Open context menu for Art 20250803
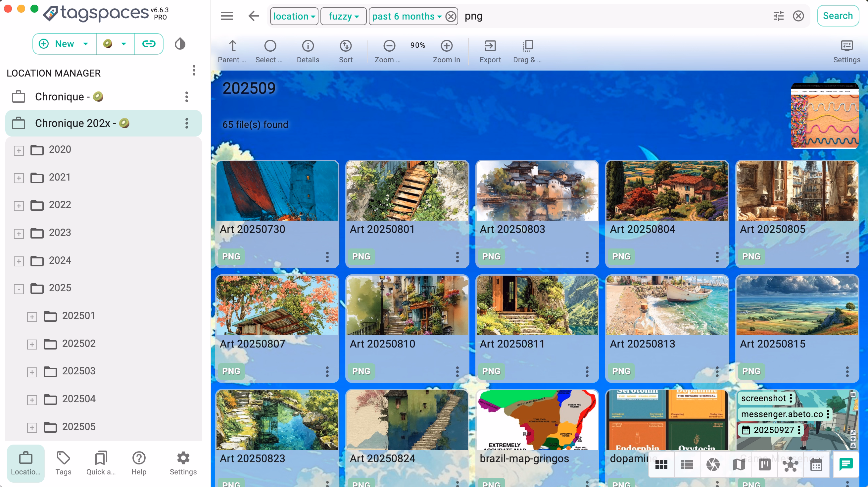Screen dimensions: 868x487 [587, 257]
